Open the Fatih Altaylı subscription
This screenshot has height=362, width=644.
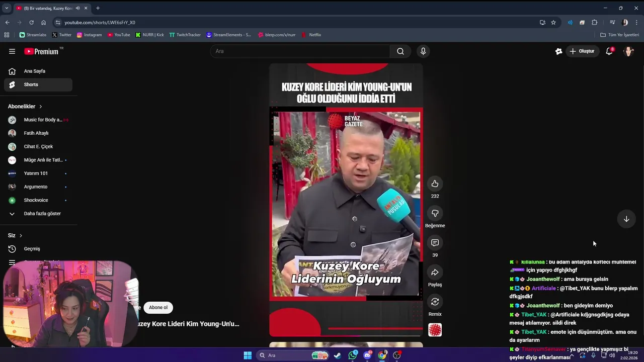(x=38, y=133)
